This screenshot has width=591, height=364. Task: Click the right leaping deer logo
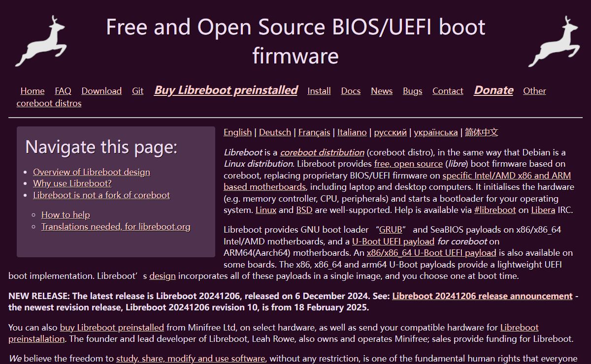click(x=554, y=41)
